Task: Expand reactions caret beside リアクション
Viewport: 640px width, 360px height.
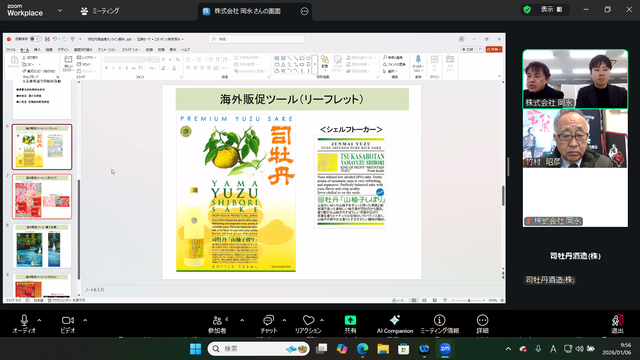Action: [322, 320]
